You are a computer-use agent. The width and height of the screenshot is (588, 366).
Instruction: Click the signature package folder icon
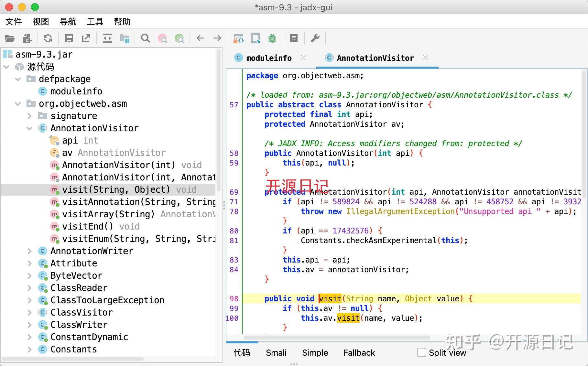pyautogui.click(x=43, y=115)
